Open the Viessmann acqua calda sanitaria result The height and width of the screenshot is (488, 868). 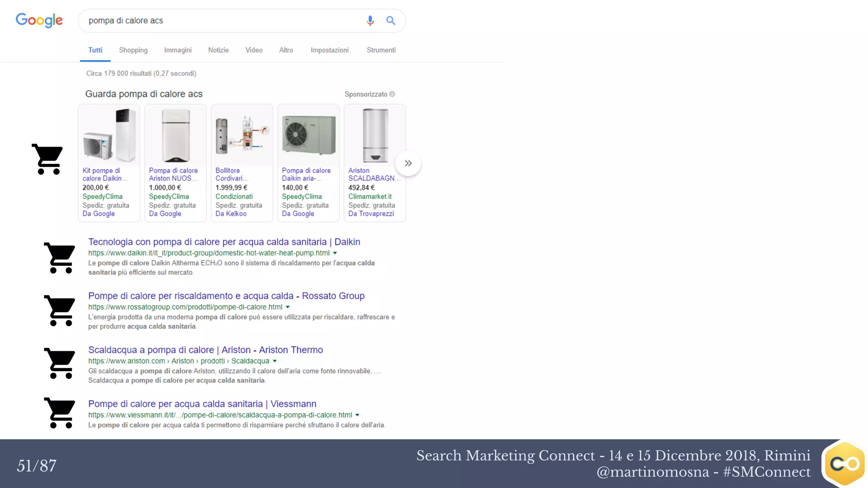[202, 404]
